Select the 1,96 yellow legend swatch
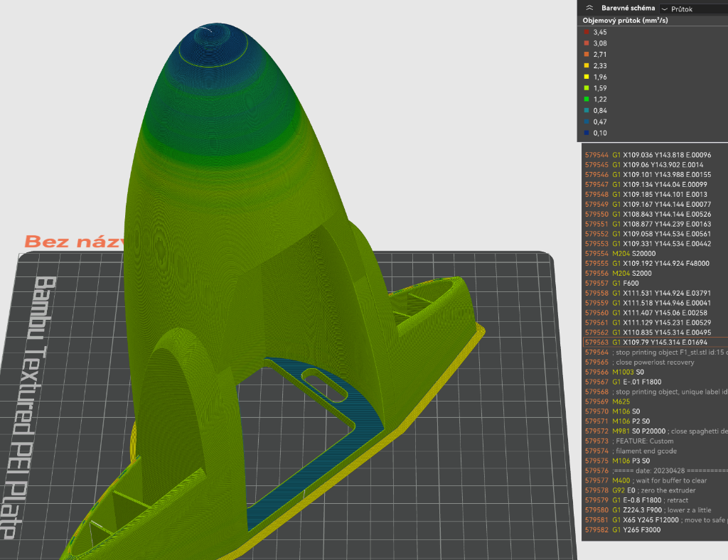 (x=587, y=77)
